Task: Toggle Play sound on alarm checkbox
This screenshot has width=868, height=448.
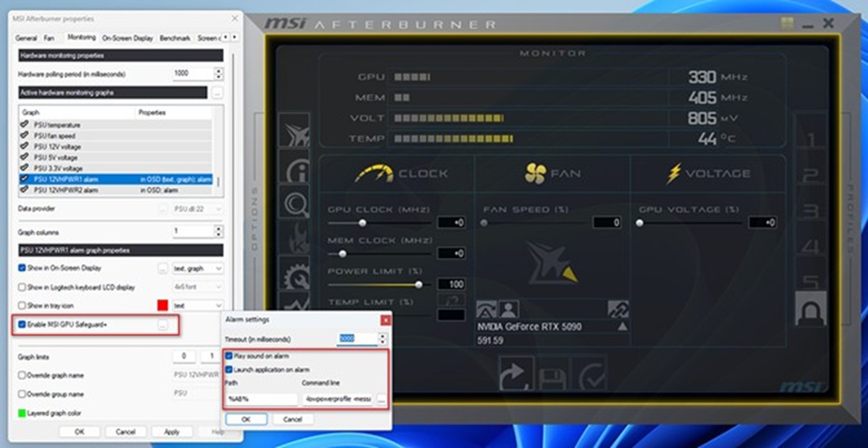Action: [229, 356]
